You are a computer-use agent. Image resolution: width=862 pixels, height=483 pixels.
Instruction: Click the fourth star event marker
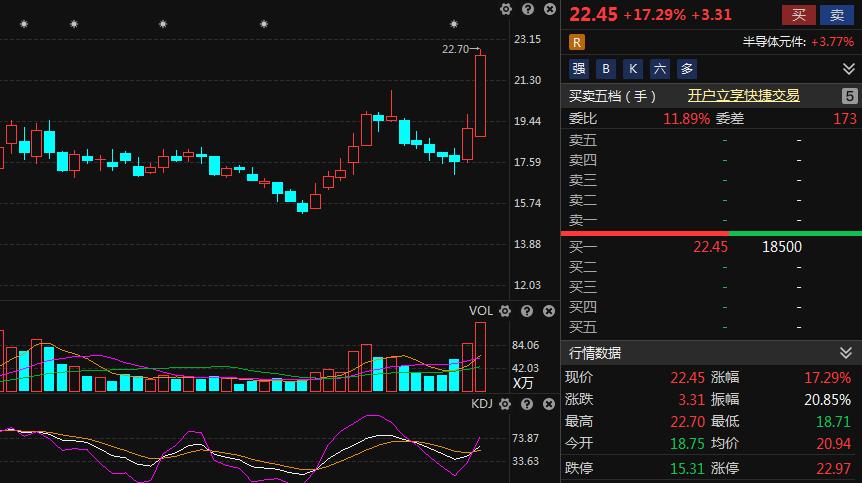coord(264,24)
